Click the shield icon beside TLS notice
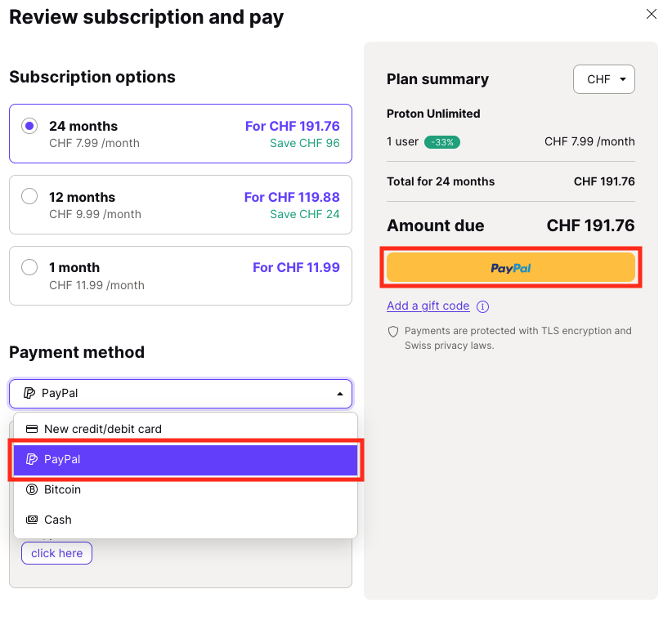 click(393, 332)
